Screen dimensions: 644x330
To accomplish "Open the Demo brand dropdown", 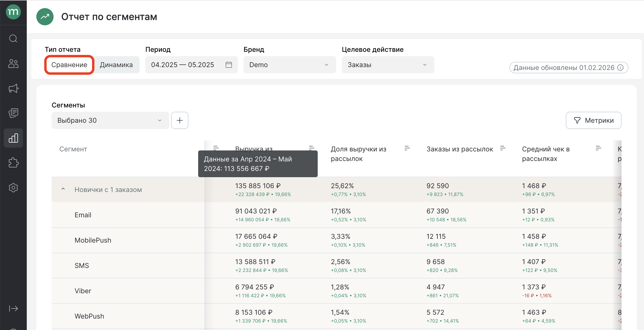I will click(289, 65).
